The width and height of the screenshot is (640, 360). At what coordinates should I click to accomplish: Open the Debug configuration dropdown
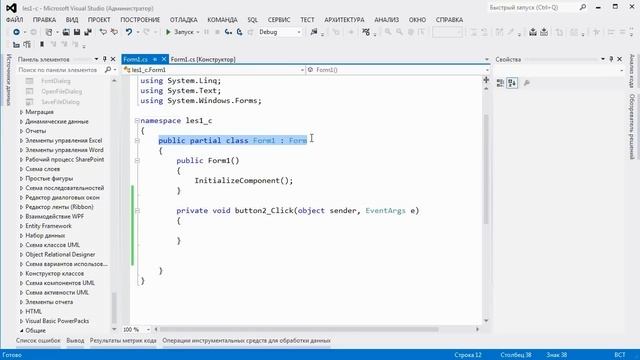[x=280, y=32]
